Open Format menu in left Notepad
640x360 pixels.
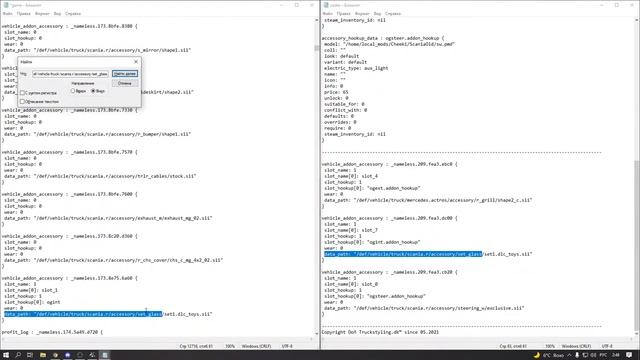click(42, 13)
